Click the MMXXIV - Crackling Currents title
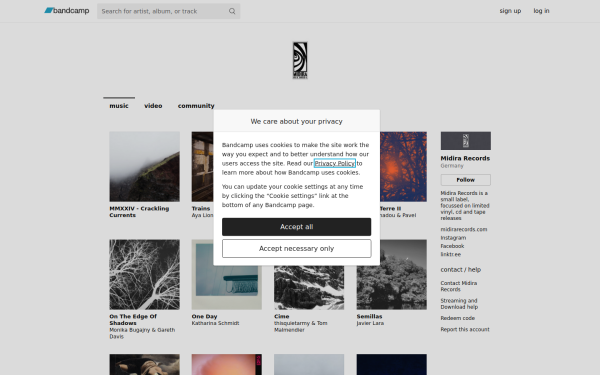This screenshot has height=375, width=600. point(139,212)
